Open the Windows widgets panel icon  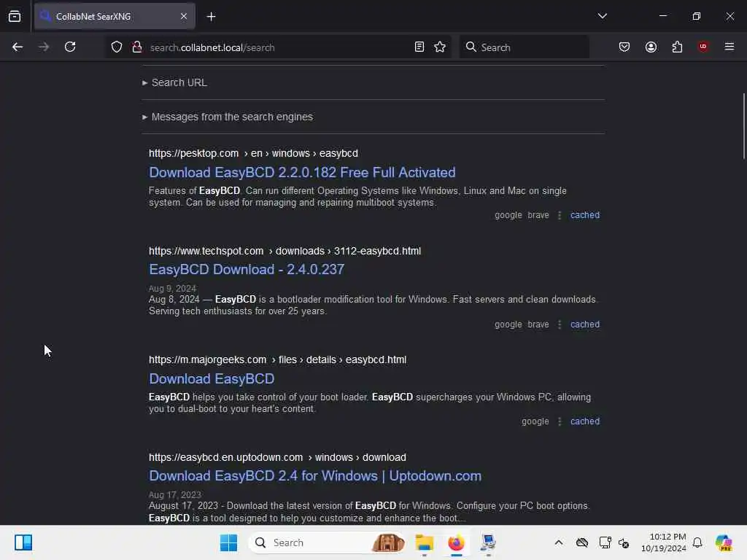click(23, 542)
